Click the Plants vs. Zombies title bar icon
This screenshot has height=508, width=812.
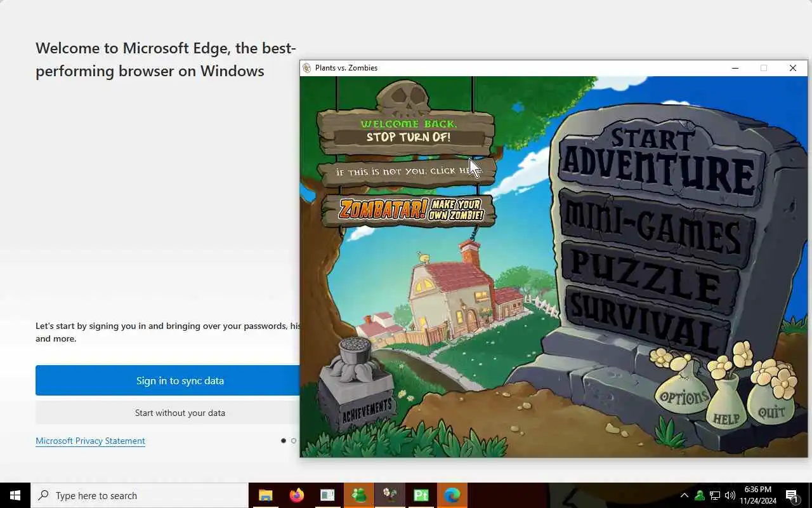307,68
